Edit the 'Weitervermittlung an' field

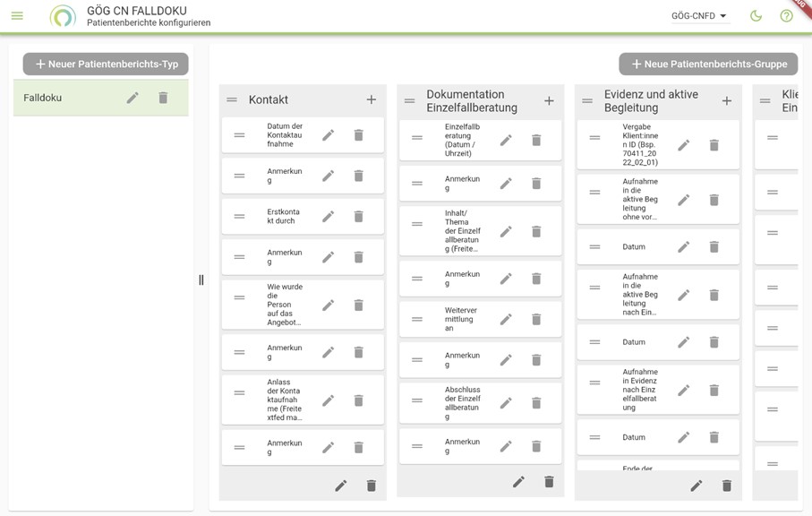click(506, 319)
